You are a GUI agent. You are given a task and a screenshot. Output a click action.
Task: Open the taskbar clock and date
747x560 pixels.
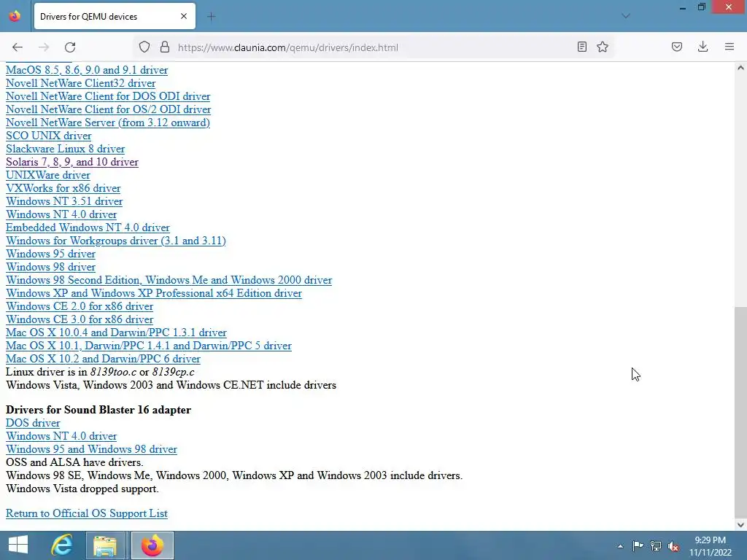(x=710, y=546)
